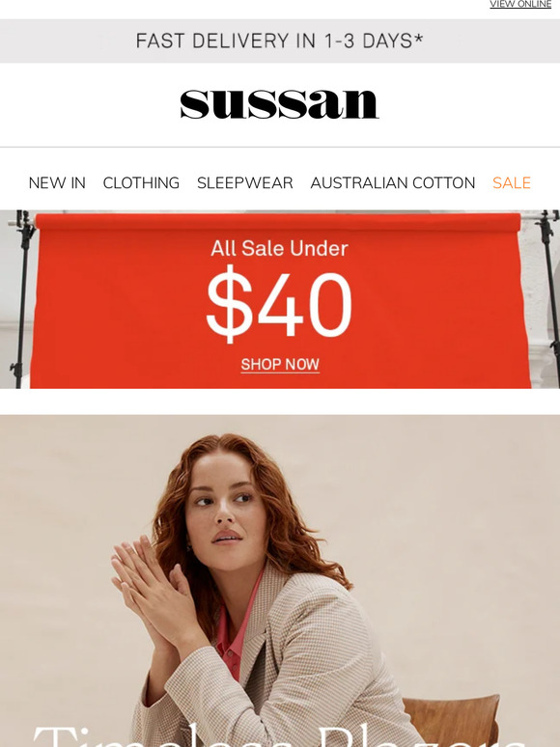This screenshot has height=747, width=560.
Task: Click the large $40 price text
Action: (x=279, y=303)
